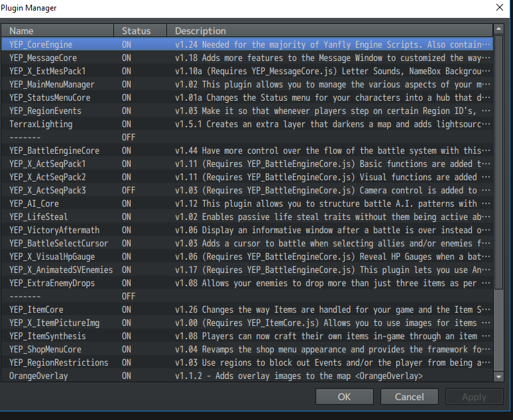This screenshot has width=513, height=420.
Task: Click the 'Adds overlay images' description
Action: pyautogui.click(x=299, y=376)
